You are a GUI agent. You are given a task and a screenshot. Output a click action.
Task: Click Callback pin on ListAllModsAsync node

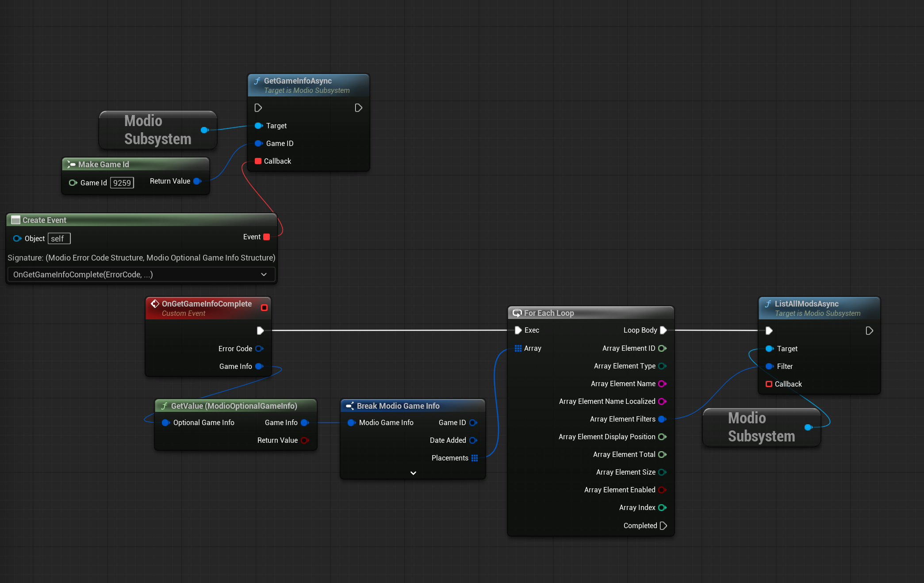point(769,384)
